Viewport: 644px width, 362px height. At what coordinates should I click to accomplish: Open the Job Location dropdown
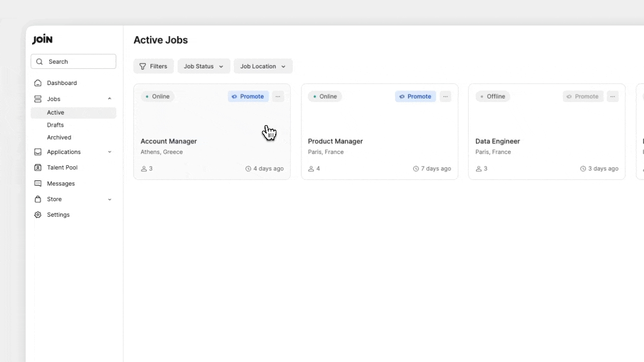coord(263,66)
